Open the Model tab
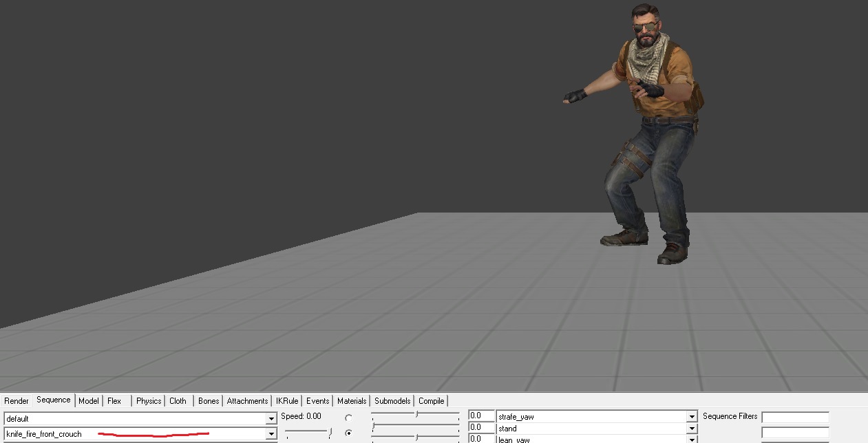This screenshot has width=868, height=443. [x=88, y=401]
